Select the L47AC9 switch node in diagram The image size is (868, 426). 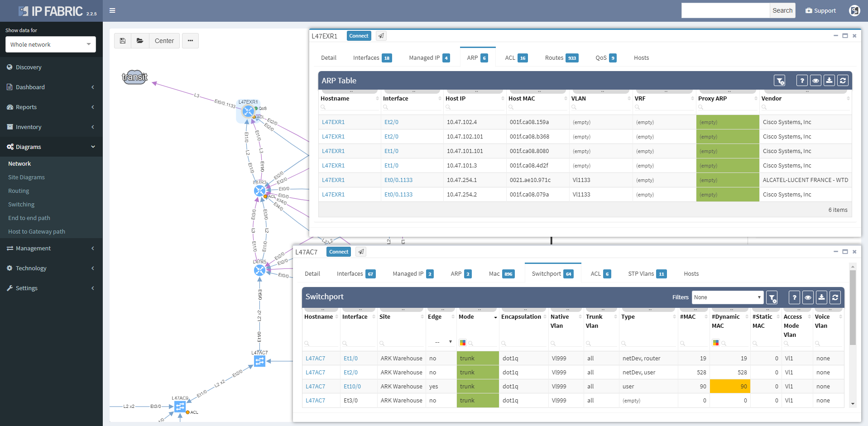tap(180, 407)
